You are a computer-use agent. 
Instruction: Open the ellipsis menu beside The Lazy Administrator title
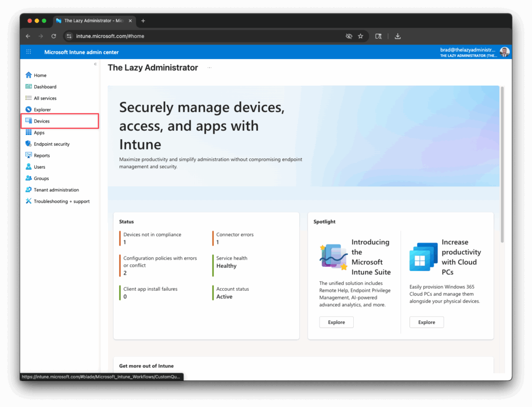[x=209, y=67]
